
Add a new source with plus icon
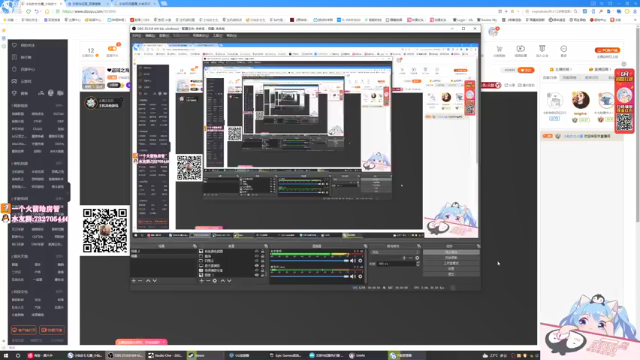202,281
